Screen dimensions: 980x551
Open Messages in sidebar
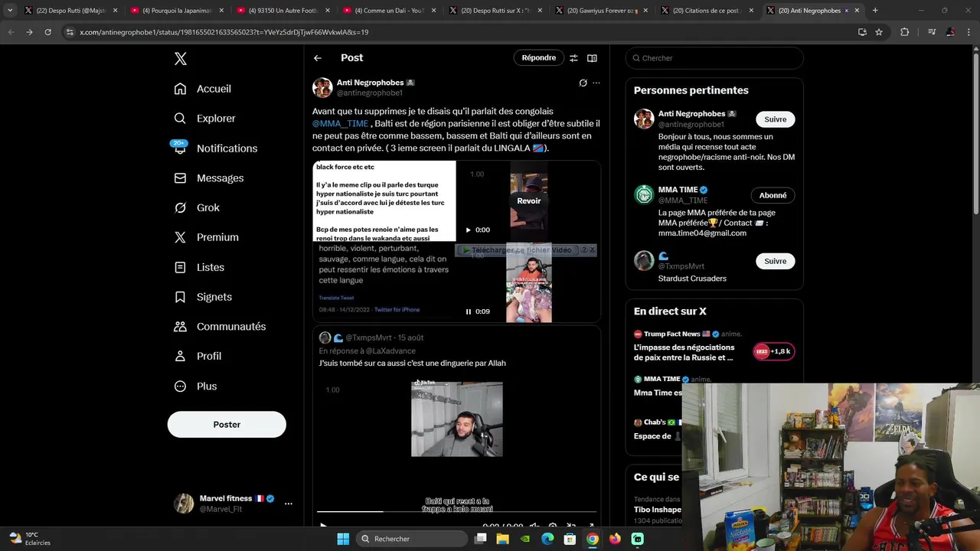209,178
